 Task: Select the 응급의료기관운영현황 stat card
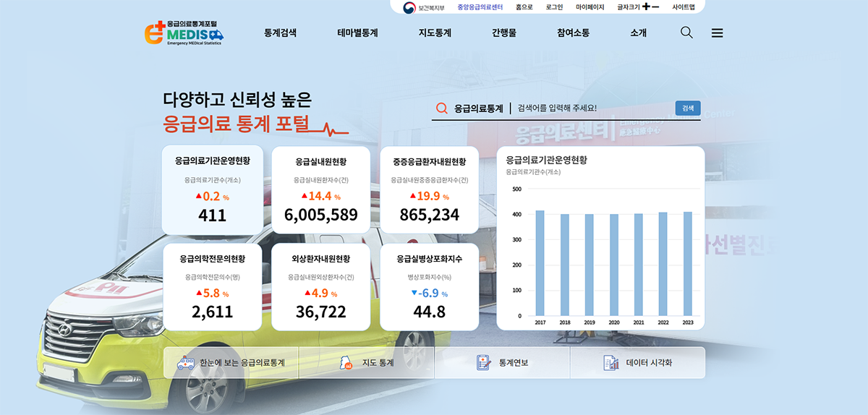[x=212, y=190]
